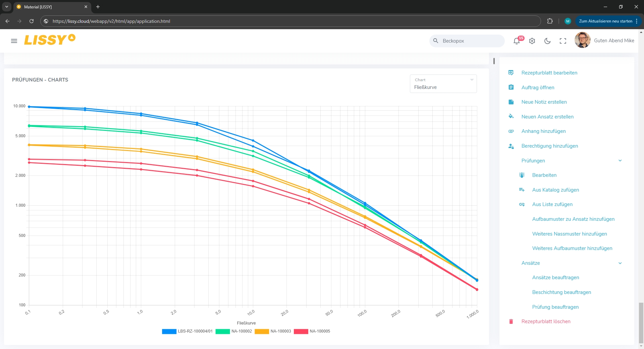This screenshot has height=349, width=644.
Task: Enter fullscreen mode via fullscreen icon
Action: click(563, 41)
